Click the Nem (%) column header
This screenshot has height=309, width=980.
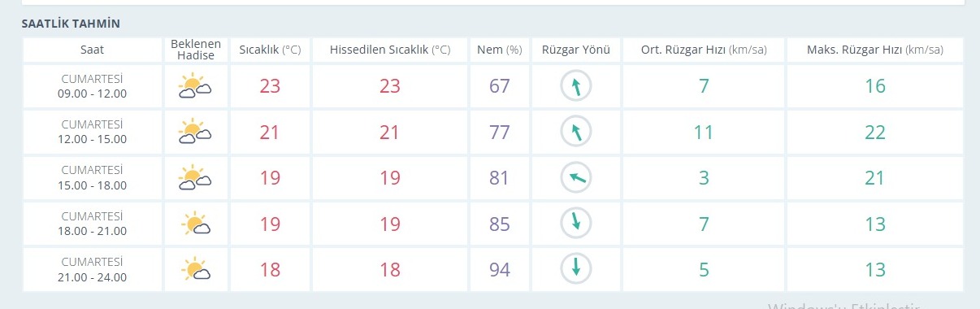coord(499,50)
